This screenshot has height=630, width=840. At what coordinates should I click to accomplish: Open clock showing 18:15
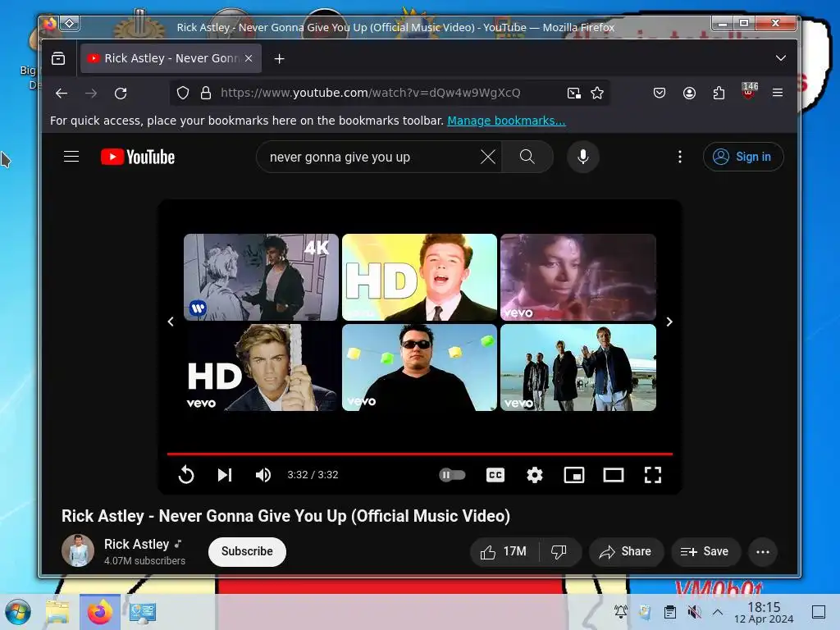pyautogui.click(x=764, y=612)
